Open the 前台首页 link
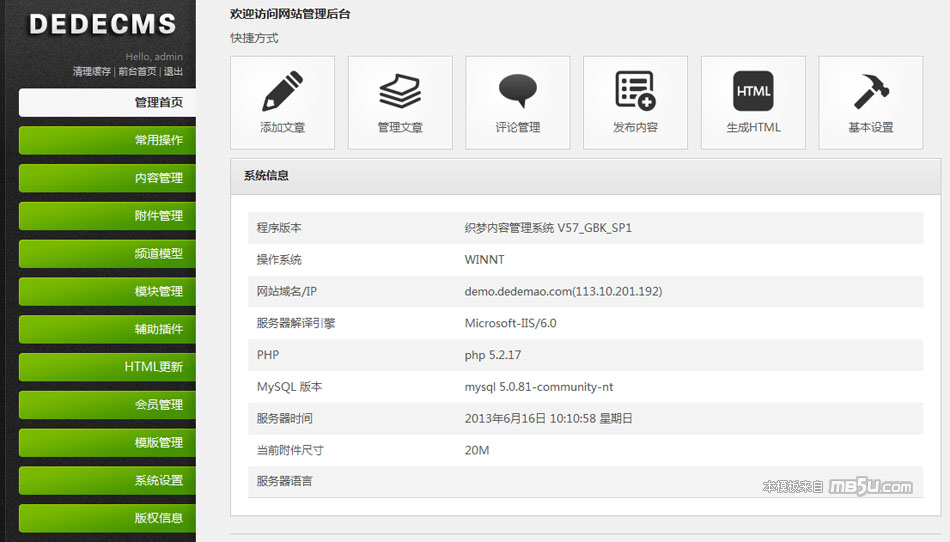 point(137,72)
